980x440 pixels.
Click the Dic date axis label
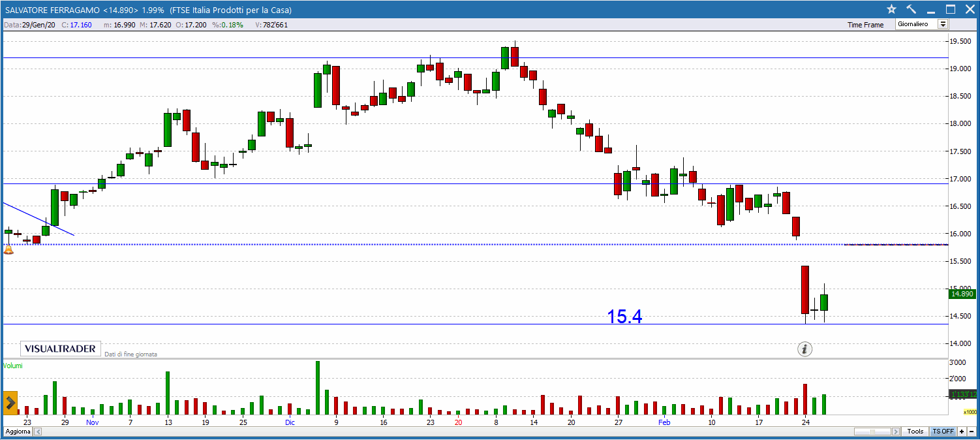(x=290, y=422)
